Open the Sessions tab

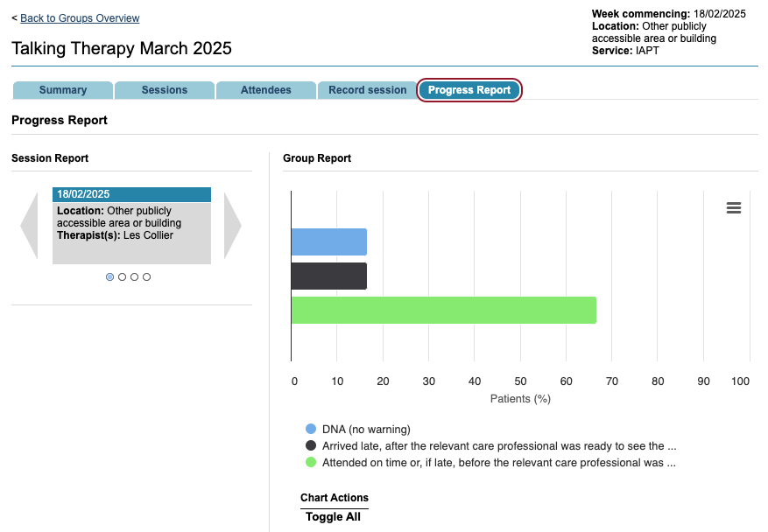pos(165,90)
